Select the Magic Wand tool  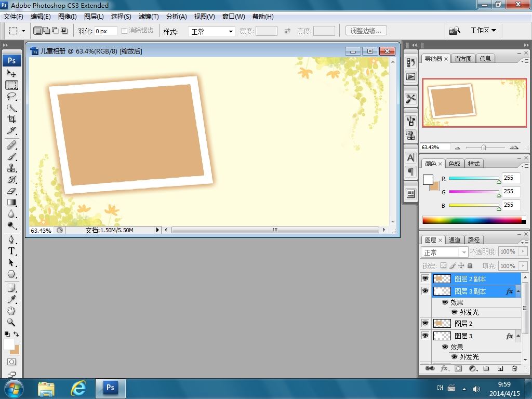pyautogui.click(x=11, y=108)
